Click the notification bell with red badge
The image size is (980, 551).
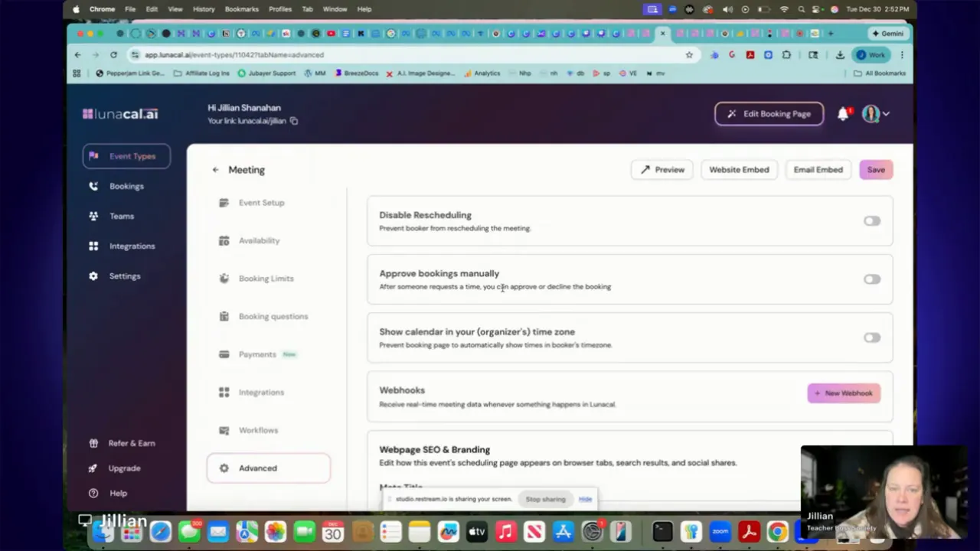pyautogui.click(x=842, y=113)
